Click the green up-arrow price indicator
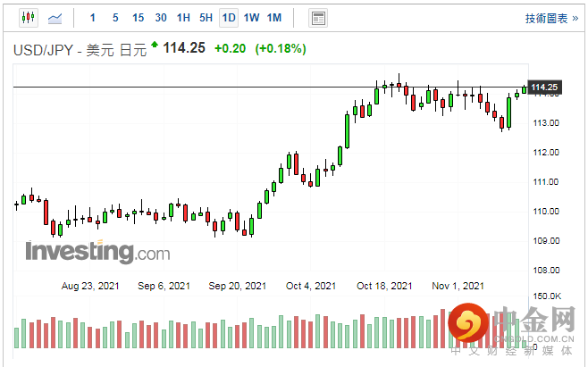 155,45
